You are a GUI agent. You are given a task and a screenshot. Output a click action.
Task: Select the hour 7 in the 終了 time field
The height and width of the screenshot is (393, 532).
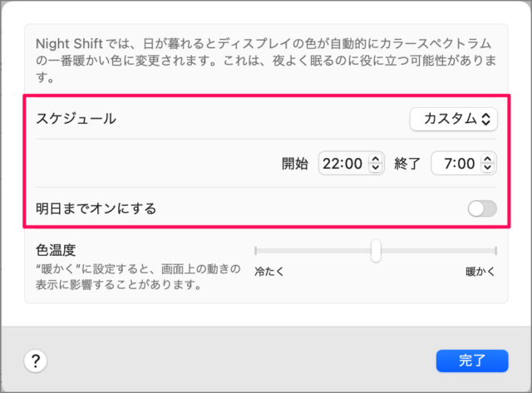[450, 164]
